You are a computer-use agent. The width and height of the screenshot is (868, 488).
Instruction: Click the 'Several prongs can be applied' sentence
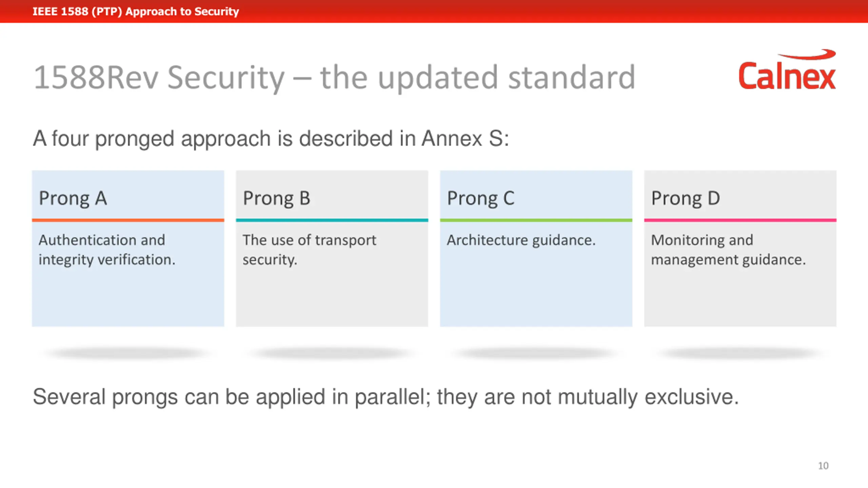[x=386, y=397]
